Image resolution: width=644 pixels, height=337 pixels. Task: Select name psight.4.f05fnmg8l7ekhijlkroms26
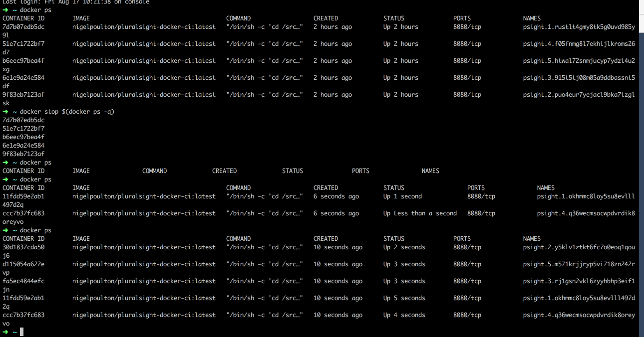[x=579, y=44]
